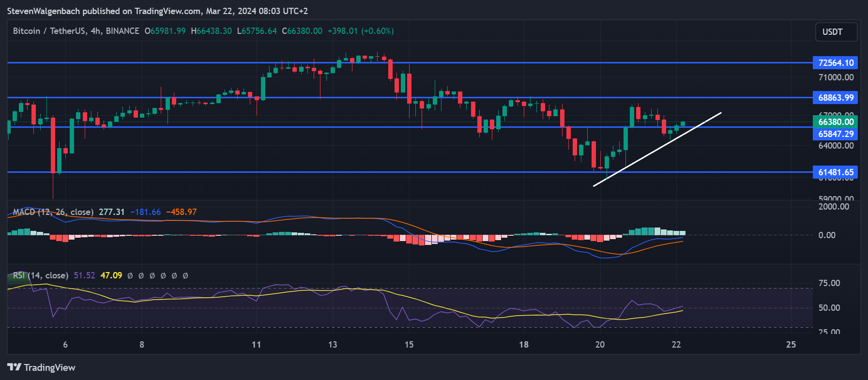Click the signal value -458.97

pyautogui.click(x=182, y=212)
